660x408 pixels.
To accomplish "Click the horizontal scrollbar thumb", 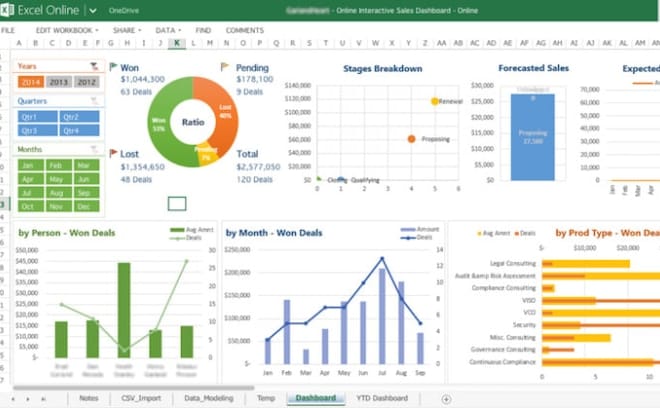I will 133,388.
